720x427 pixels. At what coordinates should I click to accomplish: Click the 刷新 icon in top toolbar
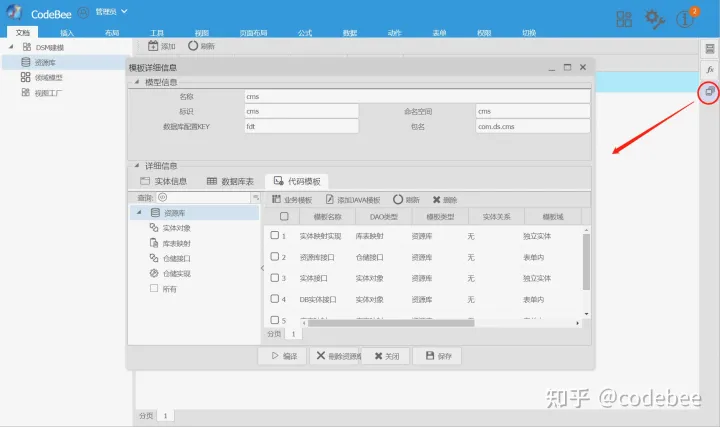coord(193,46)
